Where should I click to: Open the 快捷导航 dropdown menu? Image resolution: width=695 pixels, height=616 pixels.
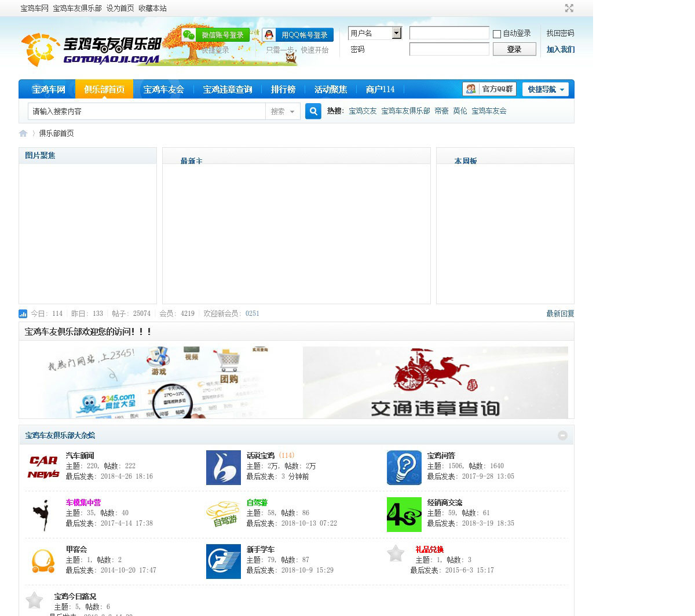pos(546,89)
